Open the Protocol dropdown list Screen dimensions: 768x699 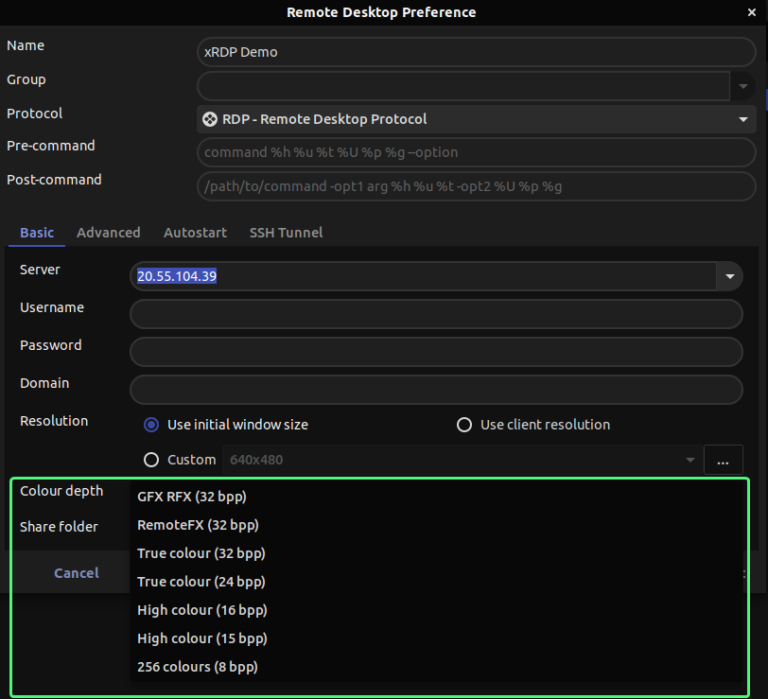(x=743, y=119)
